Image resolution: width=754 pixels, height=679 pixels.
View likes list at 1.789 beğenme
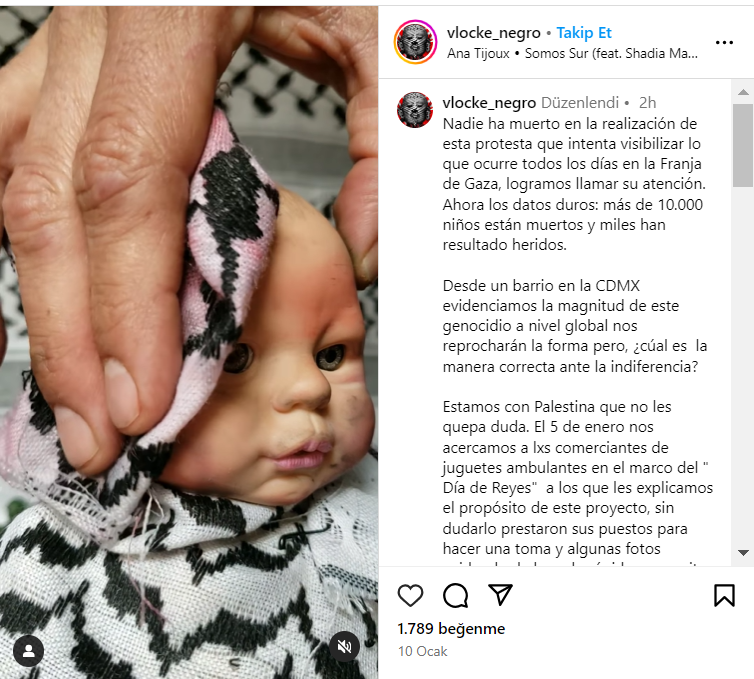point(451,629)
